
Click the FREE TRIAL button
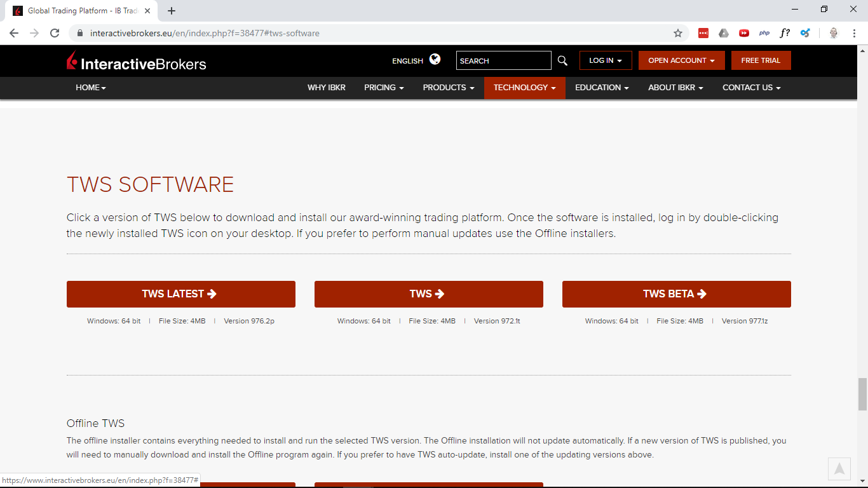[761, 60]
